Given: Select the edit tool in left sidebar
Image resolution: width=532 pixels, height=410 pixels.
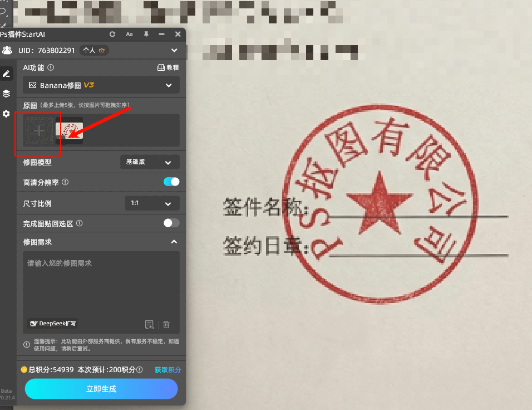Looking at the screenshot, I should tap(7, 74).
